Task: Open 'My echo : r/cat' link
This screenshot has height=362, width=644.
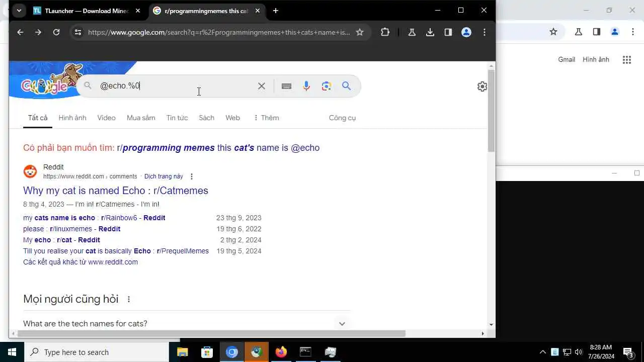Action: point(61,240)
